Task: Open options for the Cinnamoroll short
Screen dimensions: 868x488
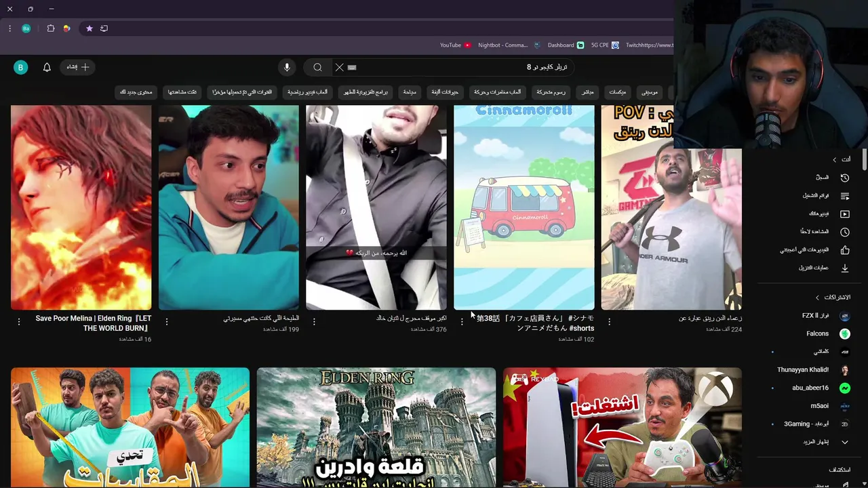Action: [x=462, y=322]
